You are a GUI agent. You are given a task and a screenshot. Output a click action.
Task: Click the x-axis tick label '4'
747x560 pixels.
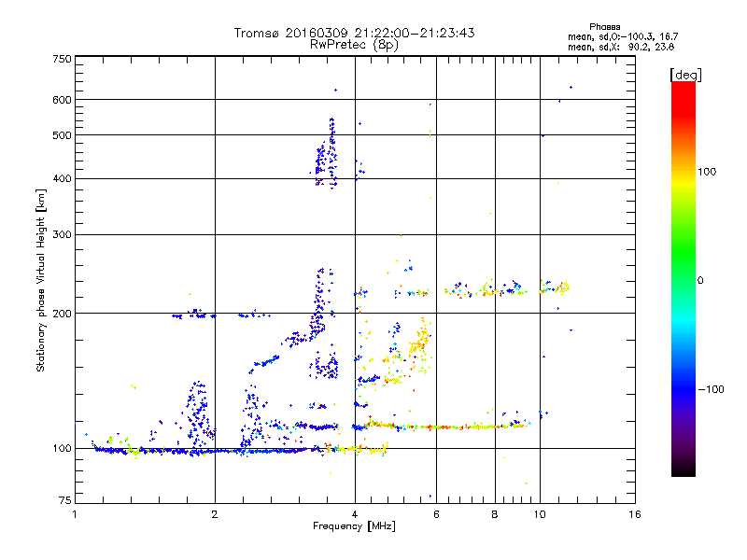pyautogui.click(x=355, y=514)
